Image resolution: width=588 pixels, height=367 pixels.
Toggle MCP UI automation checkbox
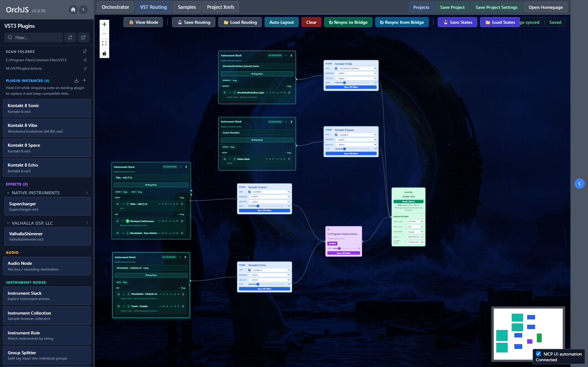click(538, 354)
